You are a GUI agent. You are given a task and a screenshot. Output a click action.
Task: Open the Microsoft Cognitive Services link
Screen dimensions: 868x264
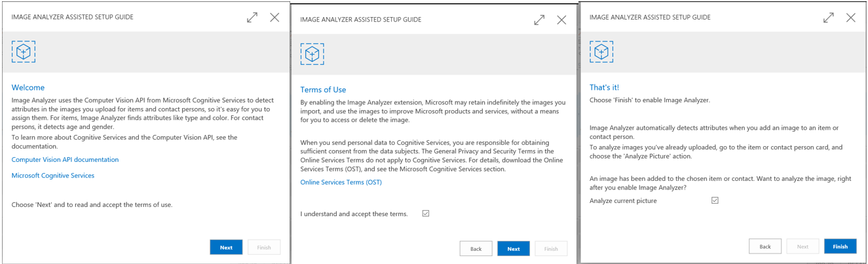pyautogui.click(x=53, y=176)
